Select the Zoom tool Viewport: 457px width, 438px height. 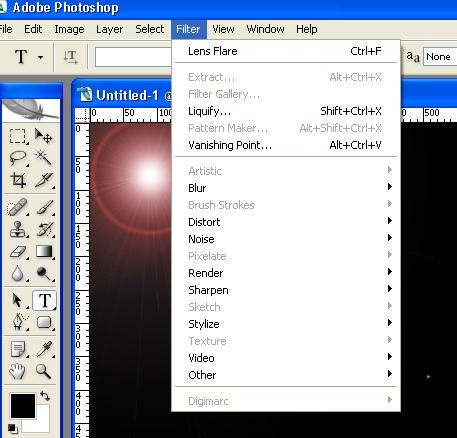[44, 371]
